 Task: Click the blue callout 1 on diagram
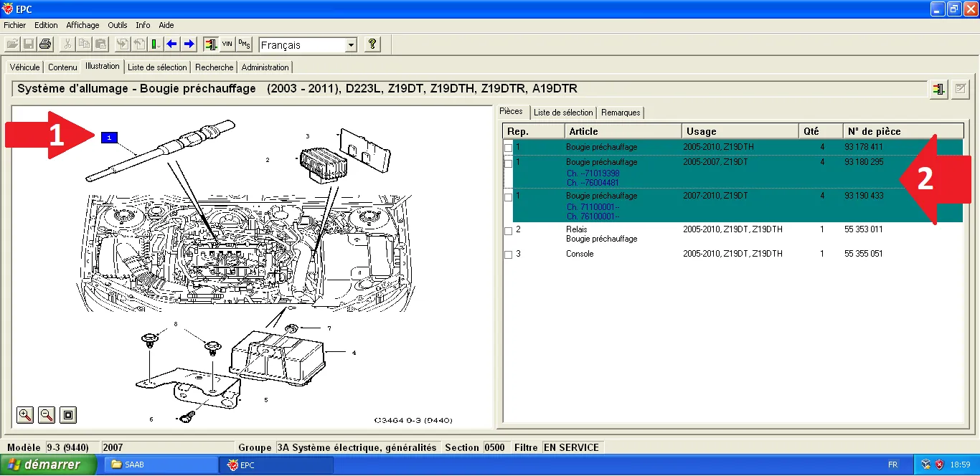click(109, 137)
